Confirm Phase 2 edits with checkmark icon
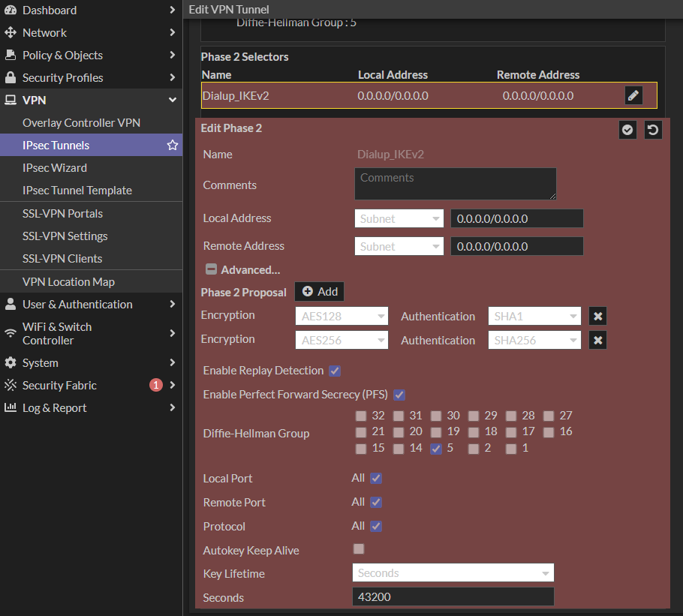Screen dimensions: 683x616 pos(627,130)
